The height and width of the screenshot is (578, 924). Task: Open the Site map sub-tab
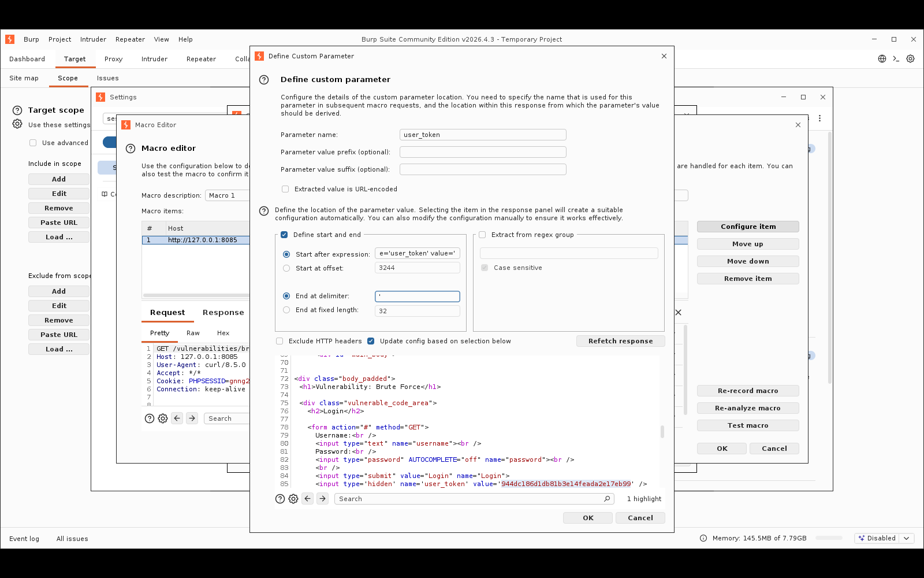[24, 78]
